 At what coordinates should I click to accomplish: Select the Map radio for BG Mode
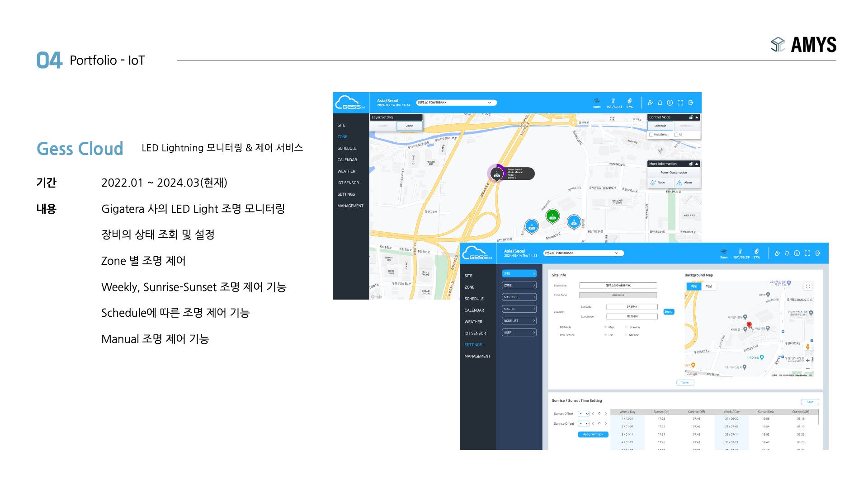pyautogui.click(x=605, y=327)
